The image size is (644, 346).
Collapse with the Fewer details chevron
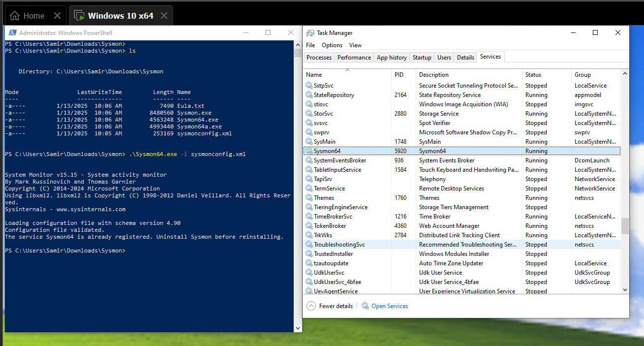(311, 306)
